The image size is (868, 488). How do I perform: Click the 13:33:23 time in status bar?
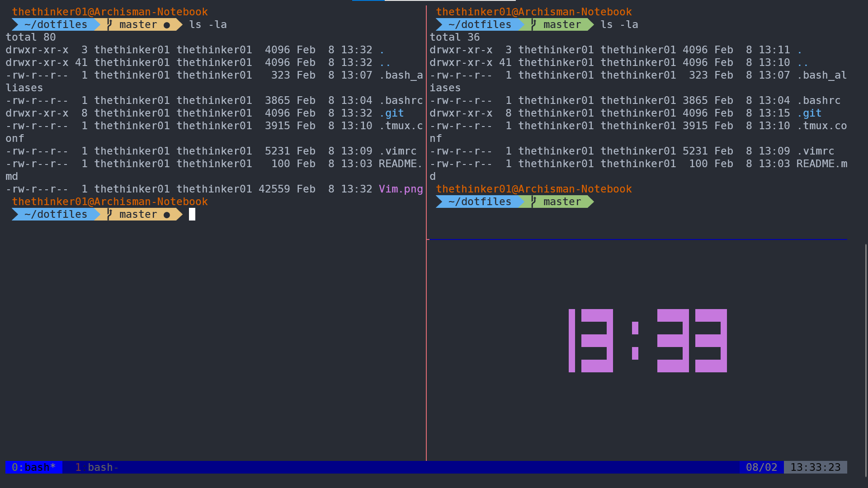pyautogui.click(x=815, y=467)
